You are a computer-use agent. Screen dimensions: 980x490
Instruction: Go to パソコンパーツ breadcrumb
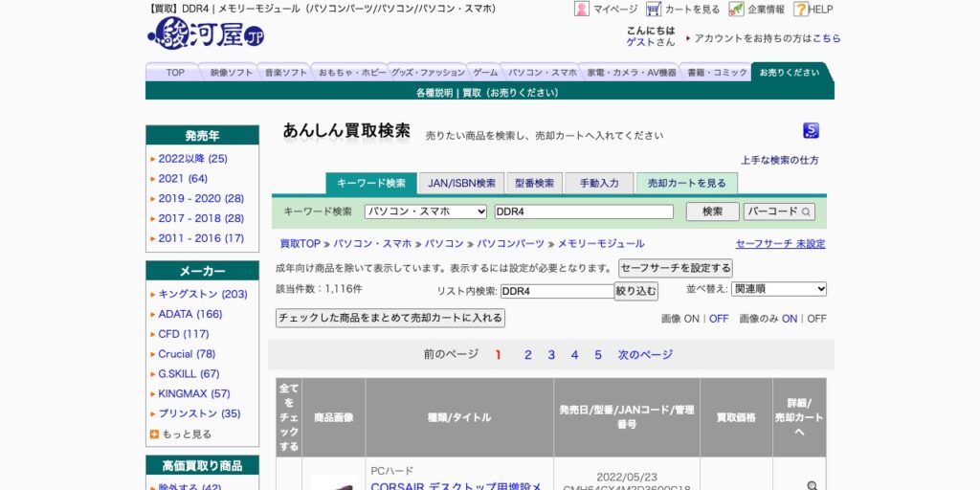coord(511,244)
